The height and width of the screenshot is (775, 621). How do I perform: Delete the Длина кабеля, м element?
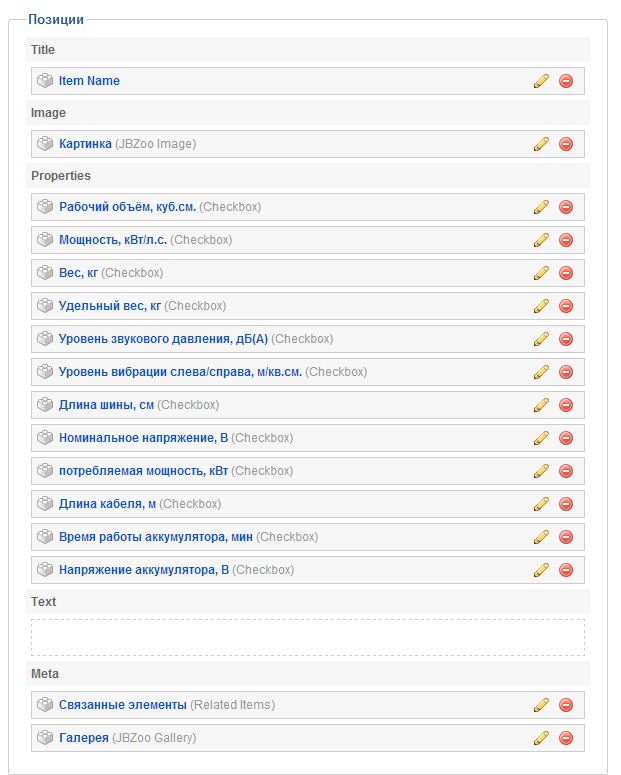[x=566, y=504]
